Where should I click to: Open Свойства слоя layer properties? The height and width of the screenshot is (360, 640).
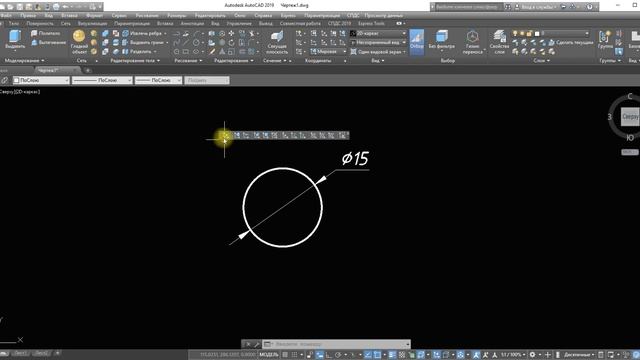click(499, 42)
